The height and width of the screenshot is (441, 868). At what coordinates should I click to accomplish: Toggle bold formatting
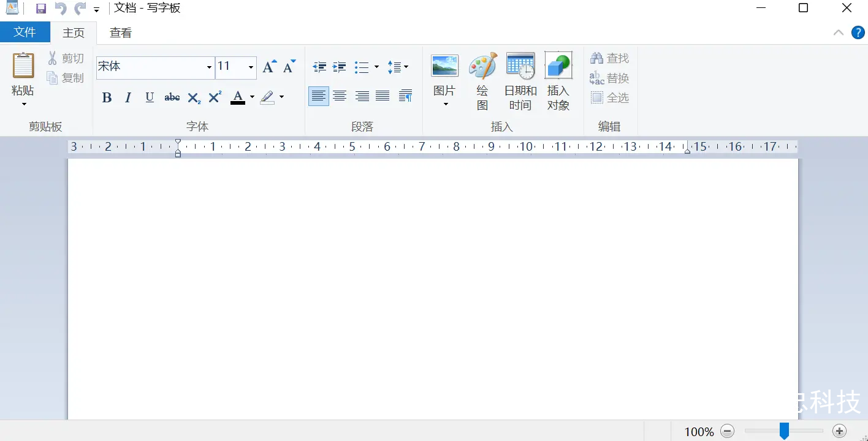[x=107, y=97]
